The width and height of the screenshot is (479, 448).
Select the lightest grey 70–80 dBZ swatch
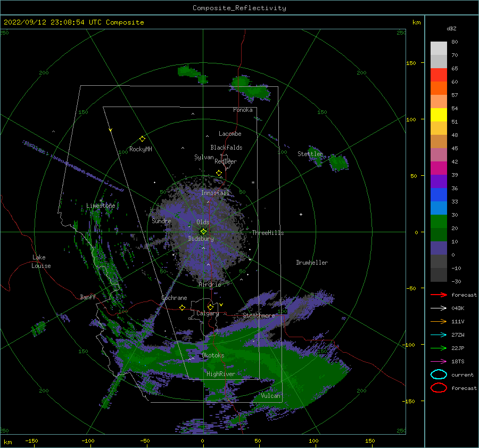[x=439, y=48]
